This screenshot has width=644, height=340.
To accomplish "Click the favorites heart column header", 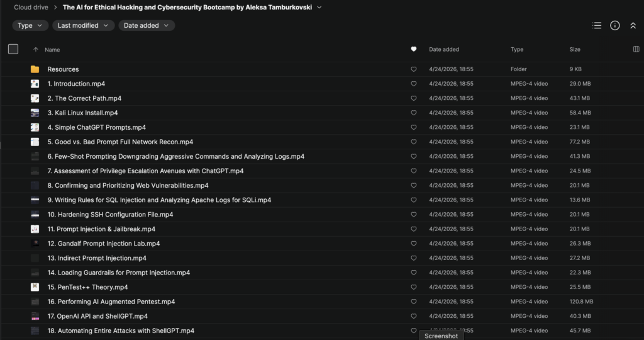I will click(414, 49).
